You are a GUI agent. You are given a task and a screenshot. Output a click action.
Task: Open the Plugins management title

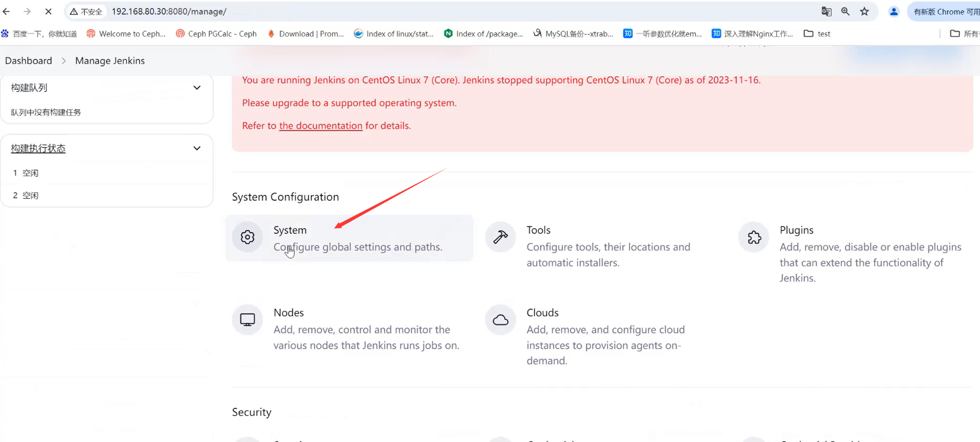(x=797, y=230)
